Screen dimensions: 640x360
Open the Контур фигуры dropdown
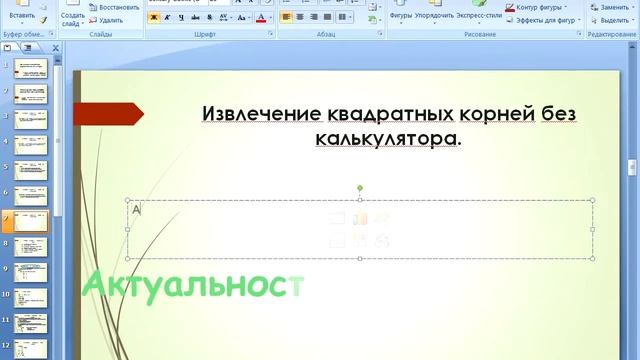pyautogui.click(x=536, y=7)
